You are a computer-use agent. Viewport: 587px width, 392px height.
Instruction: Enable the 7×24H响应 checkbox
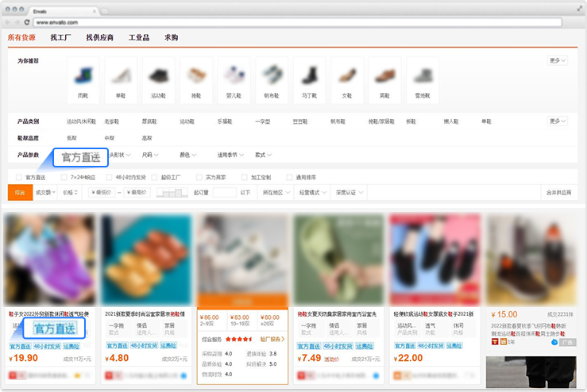tap(64, 177)
